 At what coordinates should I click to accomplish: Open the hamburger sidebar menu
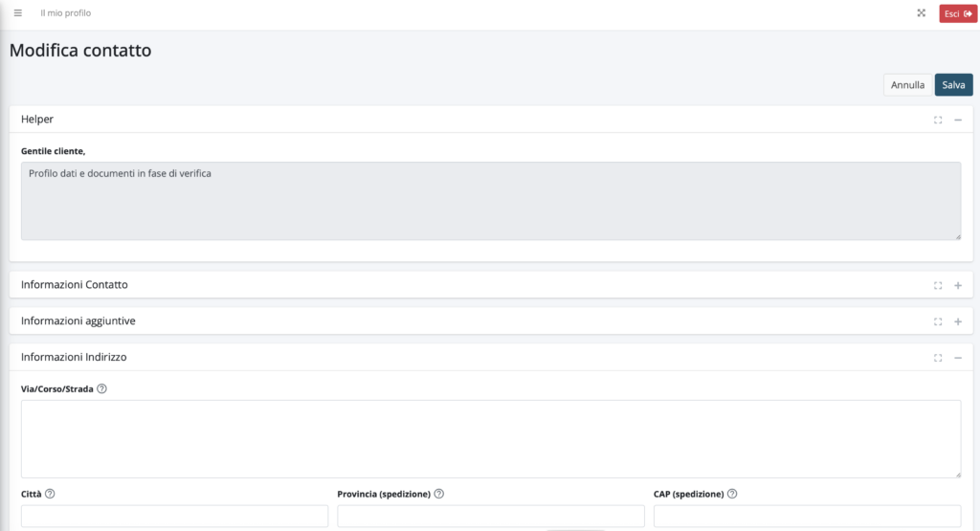coord(17,13)
